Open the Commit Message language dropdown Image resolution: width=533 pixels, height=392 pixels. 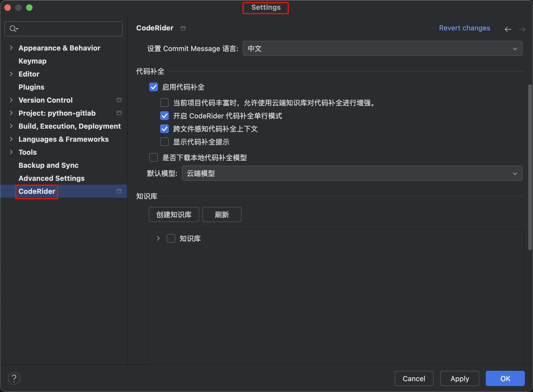pos(382,48)
